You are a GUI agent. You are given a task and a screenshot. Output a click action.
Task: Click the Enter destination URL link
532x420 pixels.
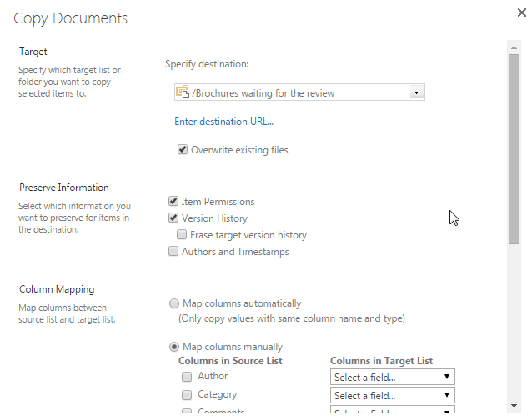coord(223,122)
